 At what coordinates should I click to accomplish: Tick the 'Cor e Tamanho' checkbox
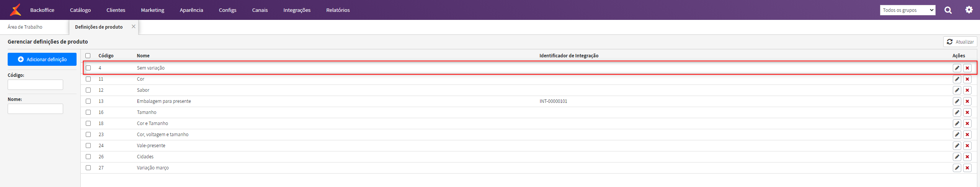pyautogui.click(x=88, y=123)
